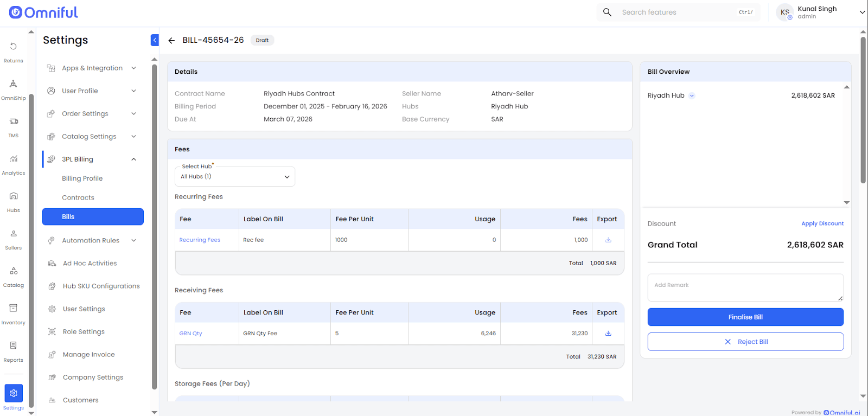Expand the Riyadh Hub bill breakdown
This screenshot has height=416, width=868.
[692, 96]
